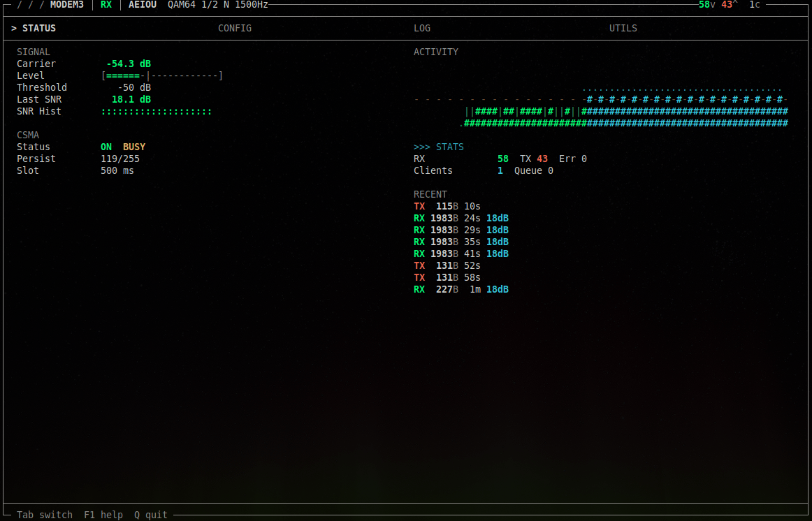Viewport: 812px width, 521px height.
Task: Click the activity waveform hash graph
Action: tap(601, 106)
